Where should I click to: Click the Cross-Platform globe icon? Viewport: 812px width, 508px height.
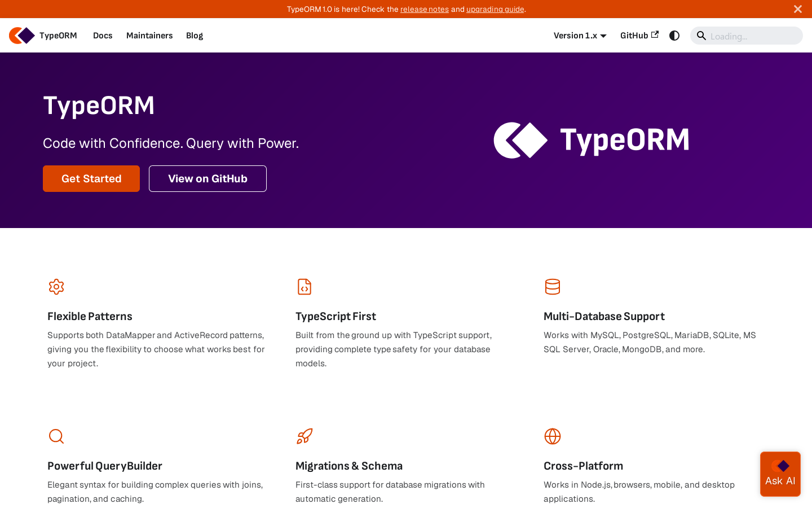click(x=553, y=436)
